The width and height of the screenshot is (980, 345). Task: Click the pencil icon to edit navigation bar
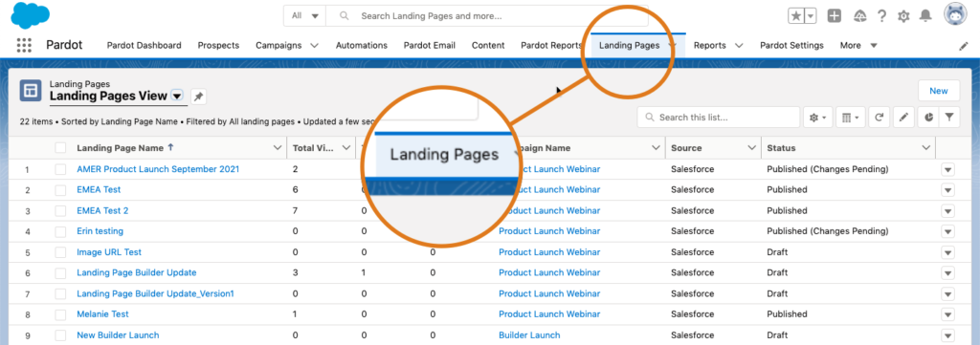(x=964, y=46)
